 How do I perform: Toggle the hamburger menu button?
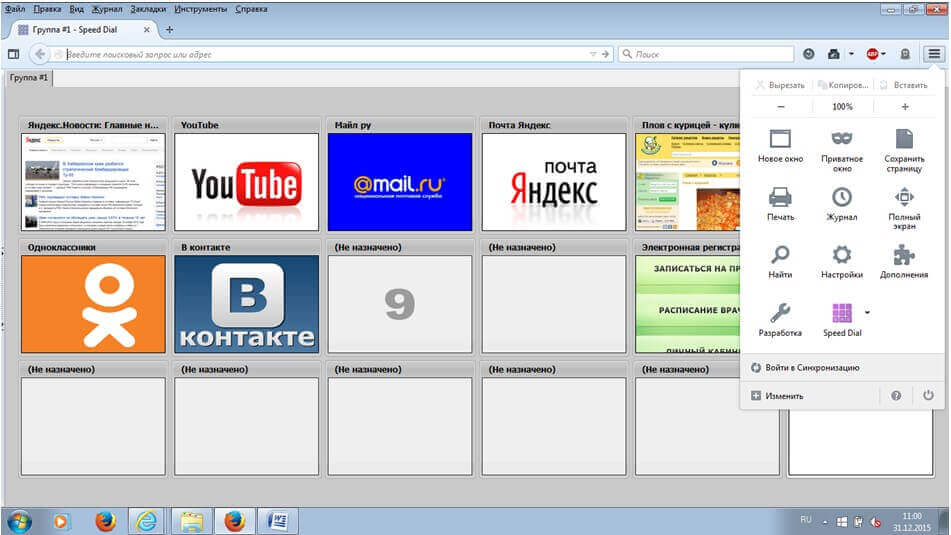933,54
